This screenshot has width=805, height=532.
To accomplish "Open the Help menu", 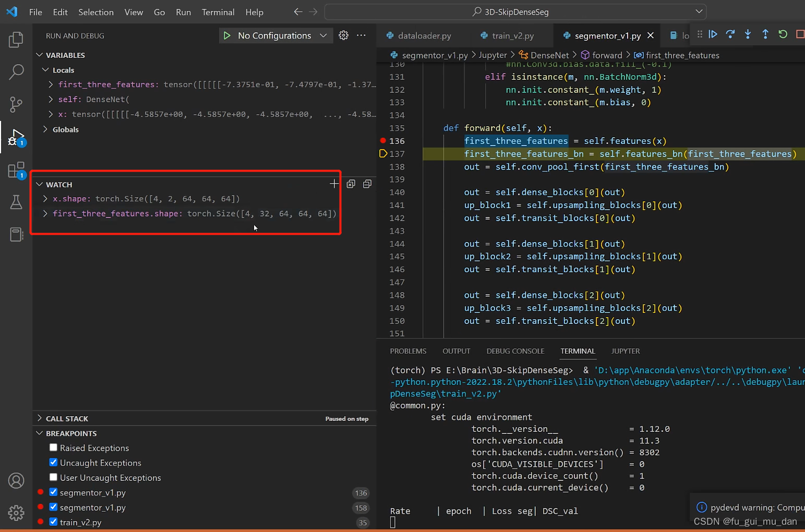I will coord(254,12).
